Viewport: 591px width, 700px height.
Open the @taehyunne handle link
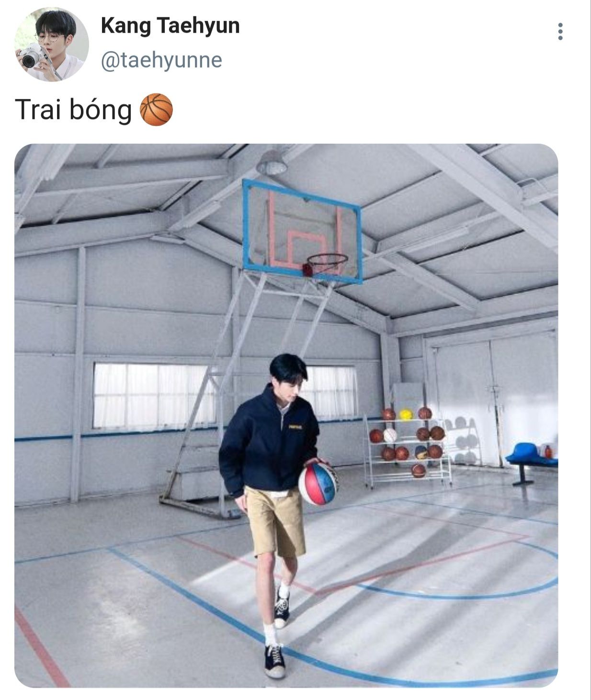[161, 61]
